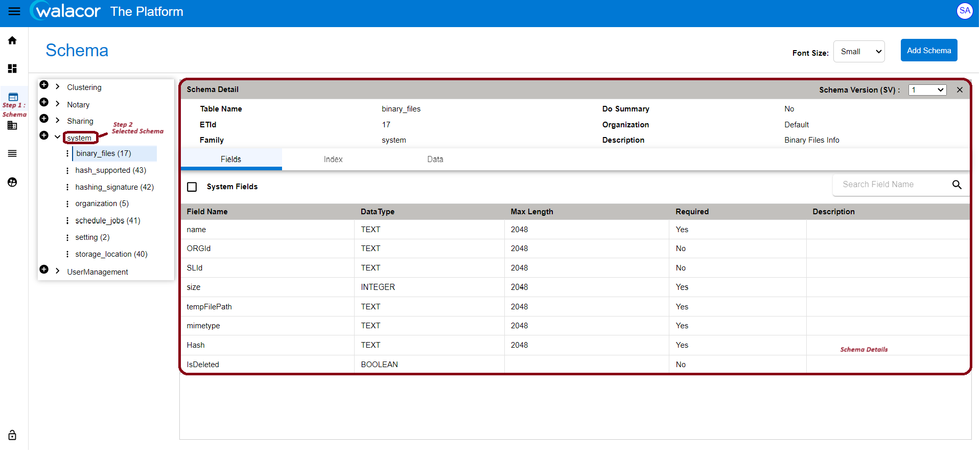Open the three-dot menu for storage_location
980x451 pixels.
point(67,254)
